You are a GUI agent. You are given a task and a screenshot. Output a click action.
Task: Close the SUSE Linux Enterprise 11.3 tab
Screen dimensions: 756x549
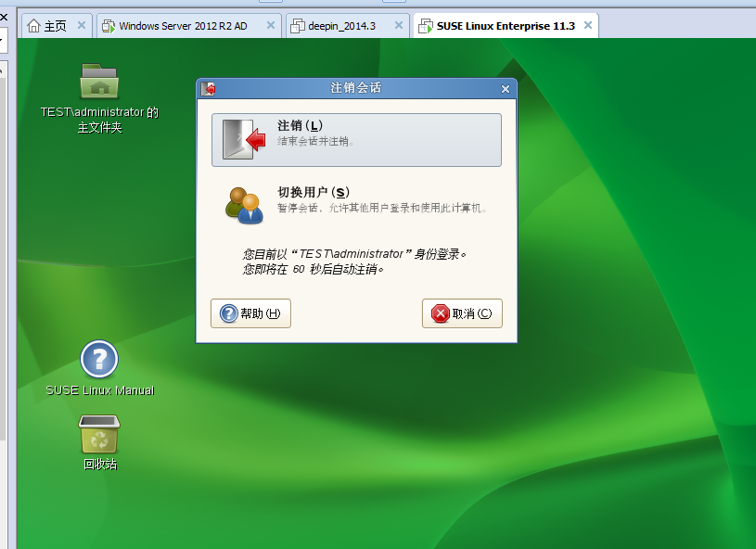588,25
